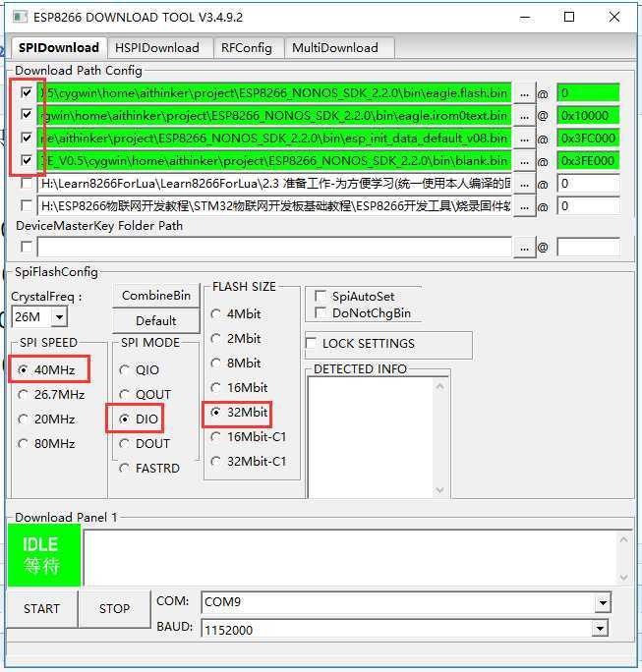Set flash size to 8Mbit
The height and width of the screenshot is (672, 642).
[236, 363]
